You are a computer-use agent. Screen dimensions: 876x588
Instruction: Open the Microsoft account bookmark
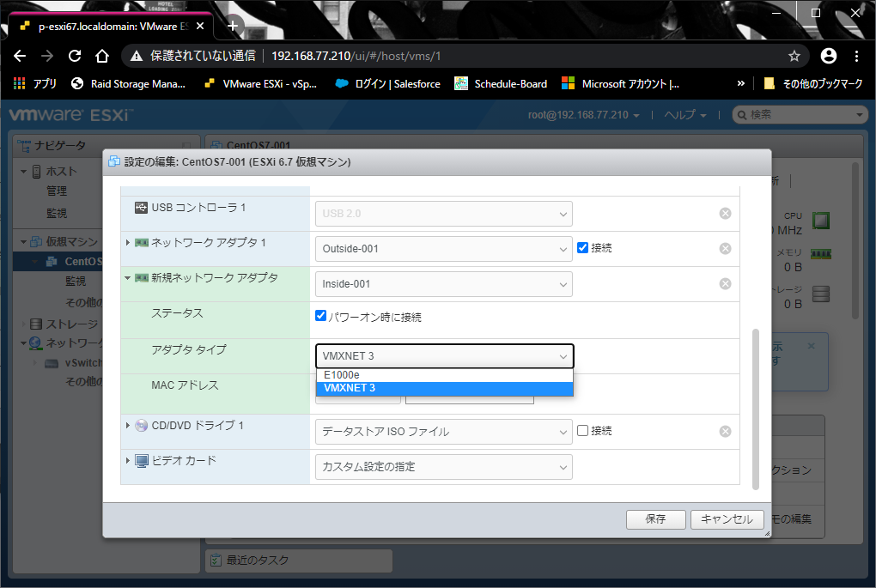[x=621, y=84]
